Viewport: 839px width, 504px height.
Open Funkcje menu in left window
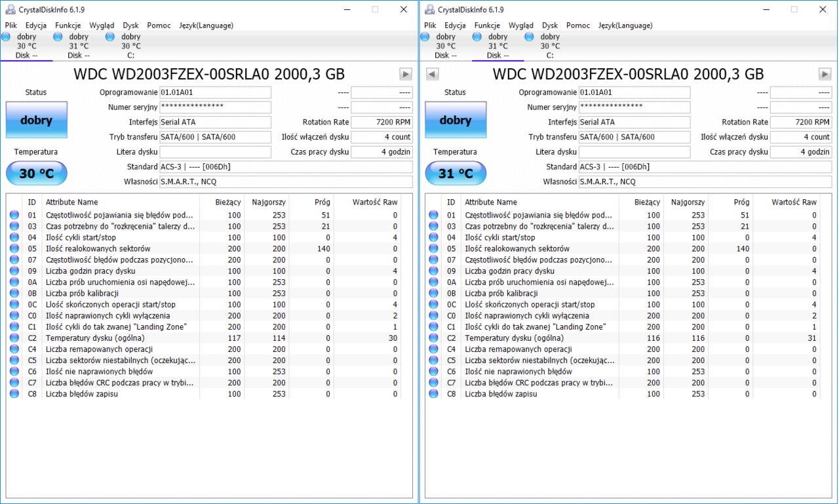point(68,26)
